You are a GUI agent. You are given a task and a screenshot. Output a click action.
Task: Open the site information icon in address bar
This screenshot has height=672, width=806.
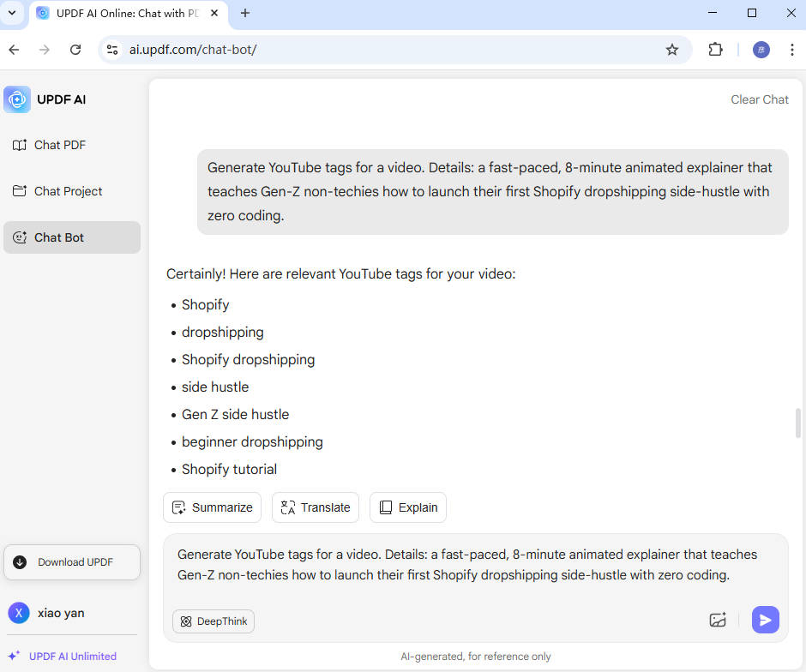click(x=112, y=50)
